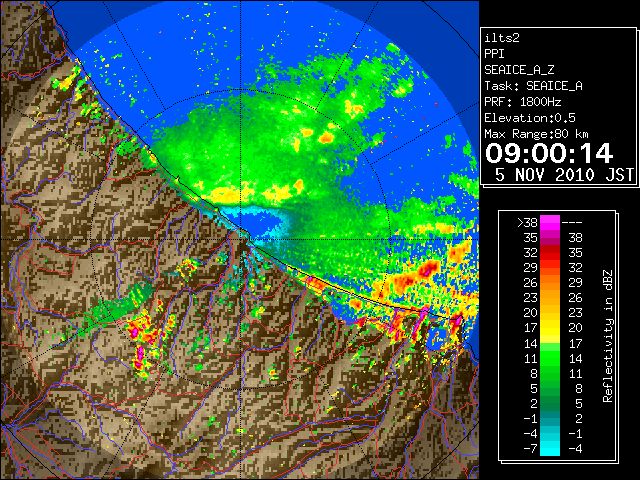Click the >38 legend value
The image size is (640, 480).
(527, 222)
